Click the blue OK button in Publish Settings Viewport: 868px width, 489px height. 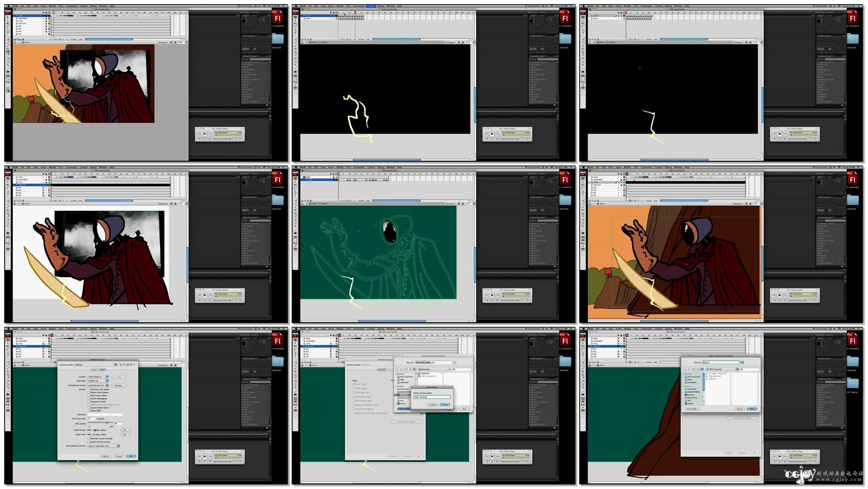131,456
